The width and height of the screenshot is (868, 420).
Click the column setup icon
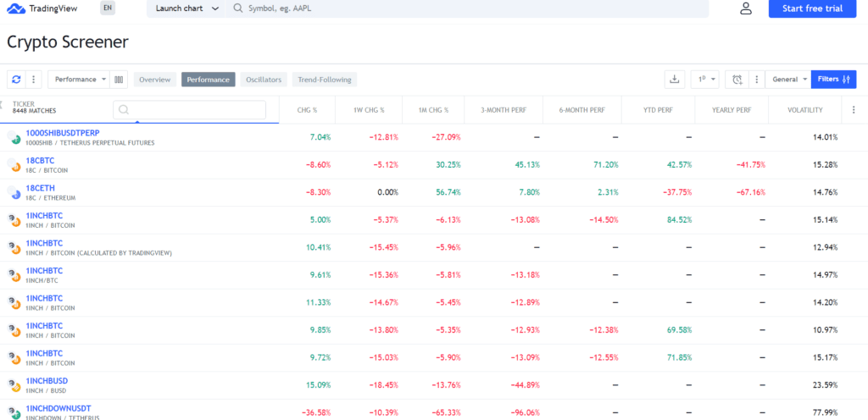coord(119,80)
